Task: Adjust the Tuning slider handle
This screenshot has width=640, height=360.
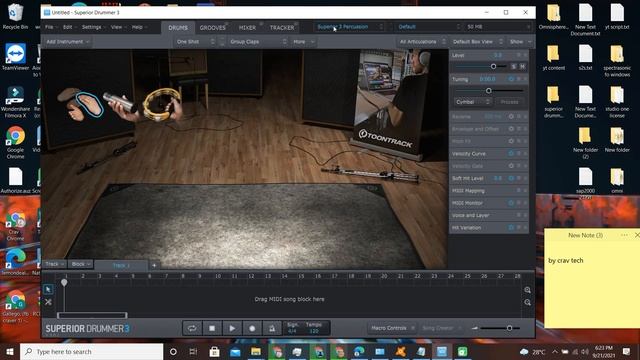Action: [x=489, y=91]
